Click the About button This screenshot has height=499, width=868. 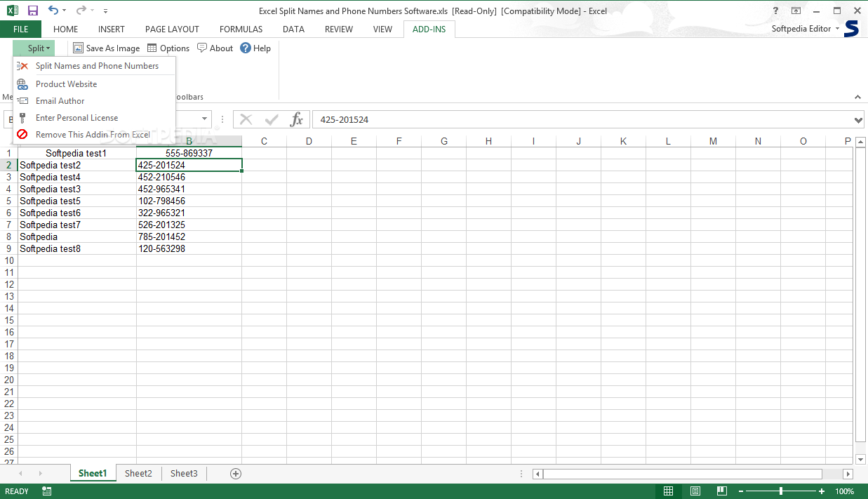click(215, 48)
